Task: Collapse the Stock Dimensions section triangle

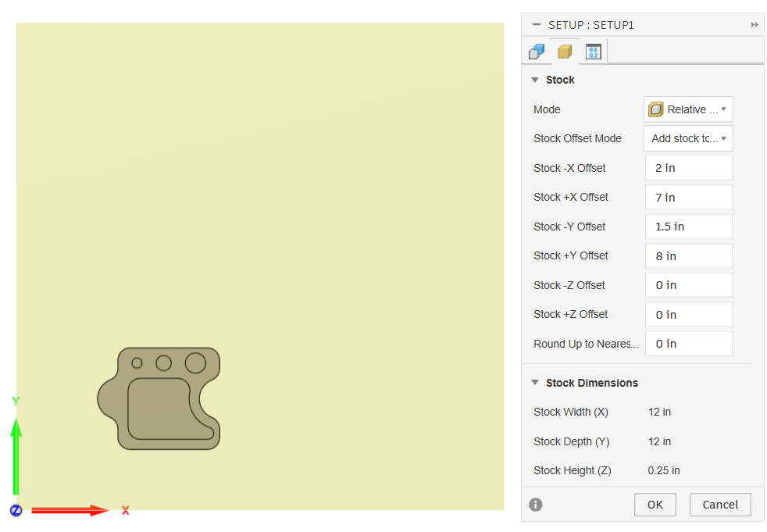Action: pyautogui.click(x=535, y=382)
